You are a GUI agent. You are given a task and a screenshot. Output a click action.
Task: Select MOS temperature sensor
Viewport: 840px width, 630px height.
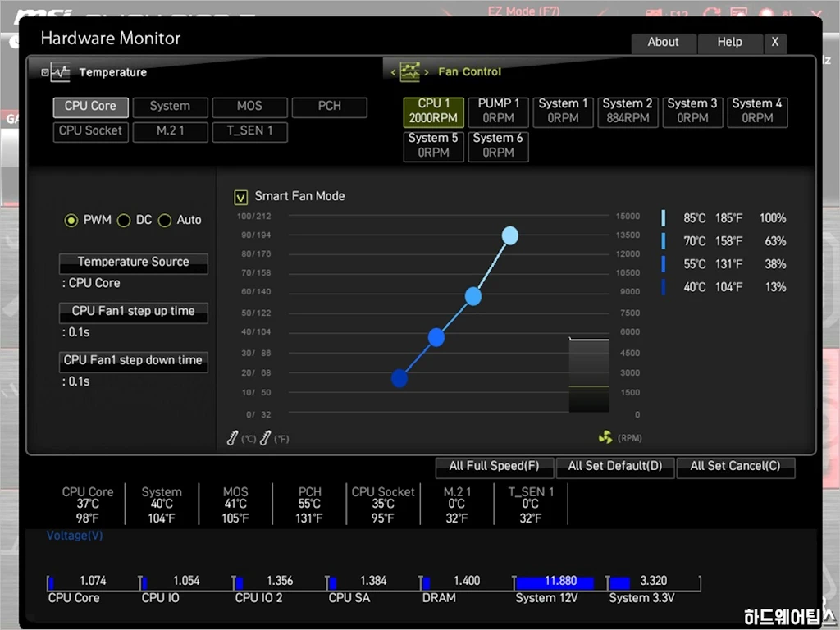(249, 107)
